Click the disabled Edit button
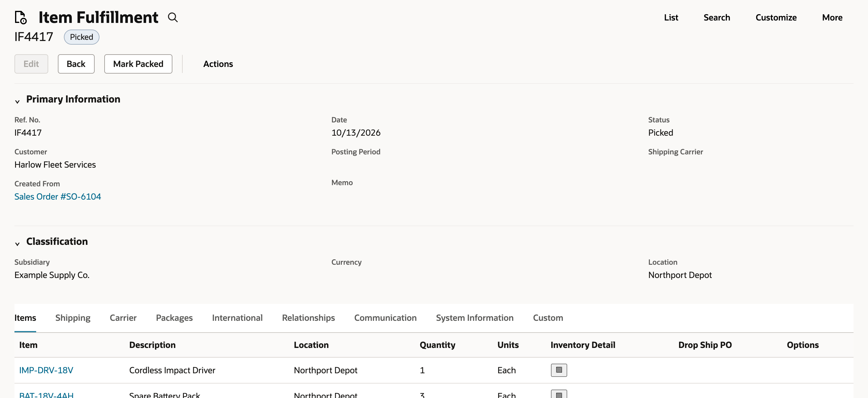Screen dimensions: 868x398 pos(31,64)
